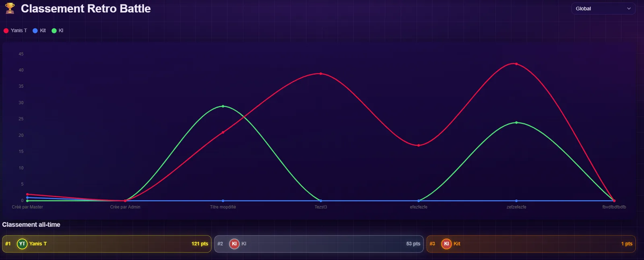Click the '1 pts' score

[627, 244]
